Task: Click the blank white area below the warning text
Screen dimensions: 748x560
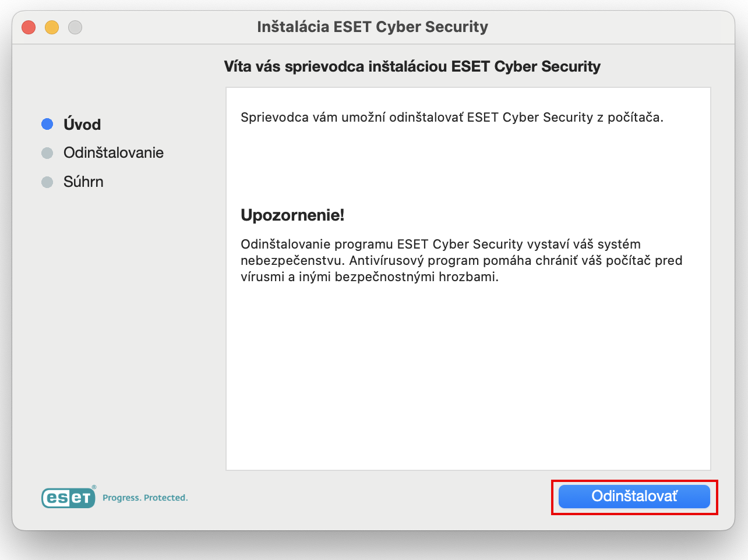Action: [x=468, y=378]
